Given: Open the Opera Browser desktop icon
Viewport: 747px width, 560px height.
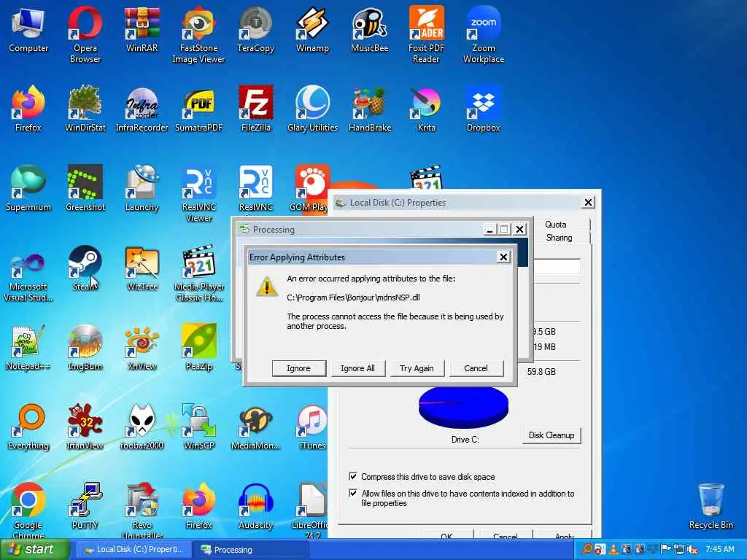Looking at the screenshot, I should coord(85,34).
